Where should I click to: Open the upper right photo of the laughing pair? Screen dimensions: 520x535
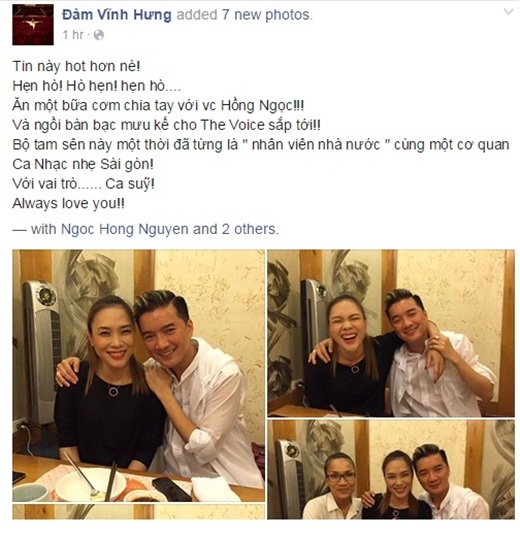tap(391, 333)
